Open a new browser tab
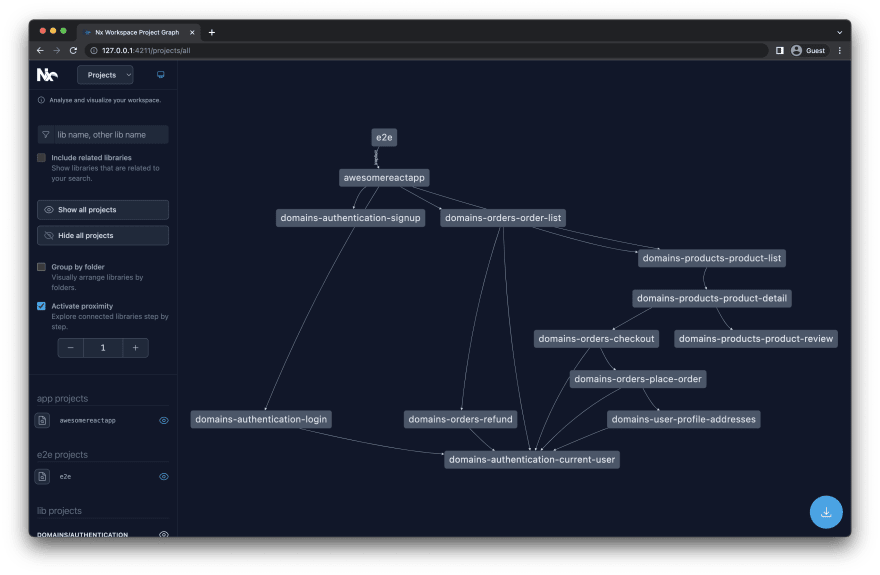880x575 pixels. 212,33
